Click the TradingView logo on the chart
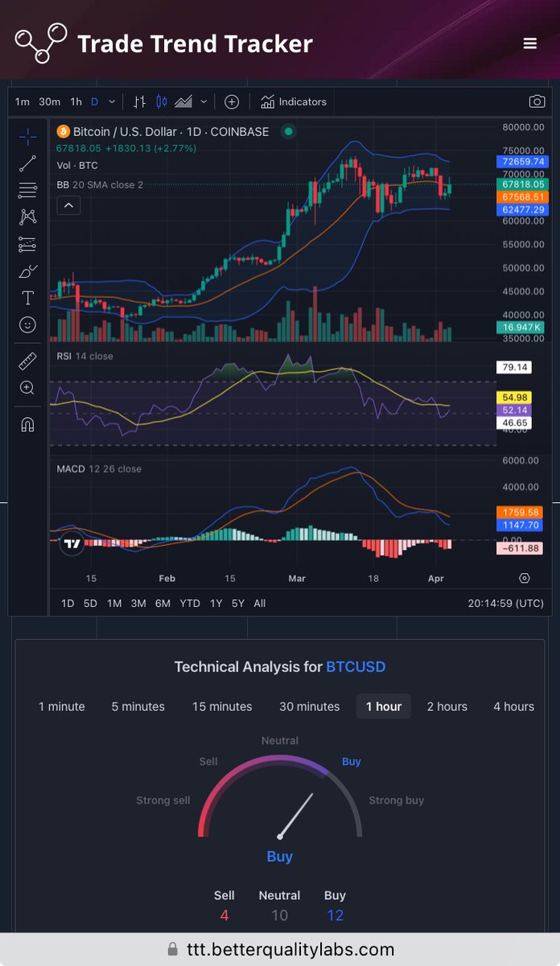 pyautogui.click(x=72, y=544)
